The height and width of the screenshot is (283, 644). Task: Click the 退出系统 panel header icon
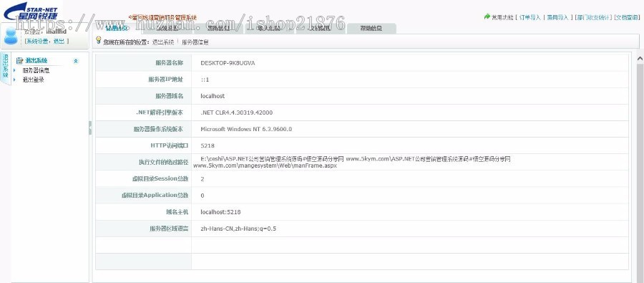[19, 61]
